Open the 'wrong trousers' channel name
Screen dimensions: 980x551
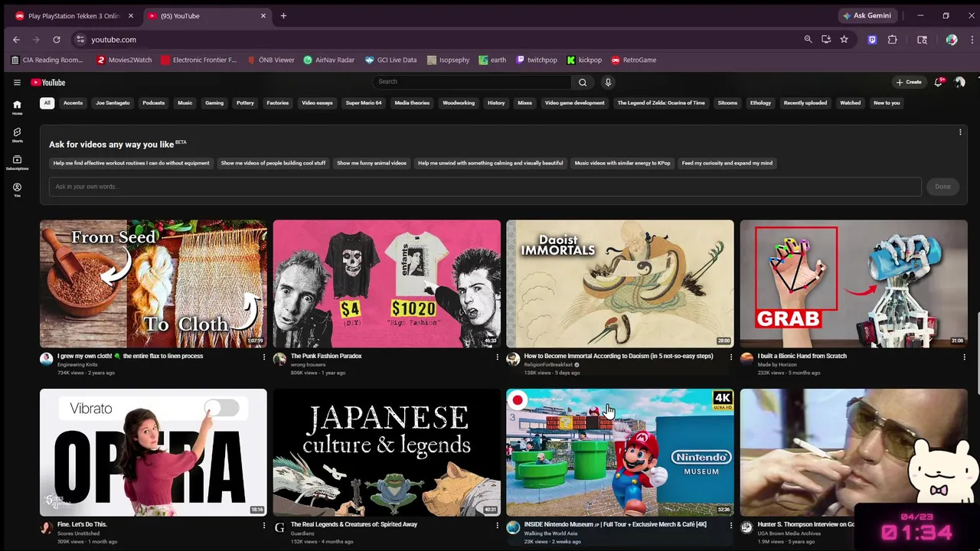[x=308, y=365]
